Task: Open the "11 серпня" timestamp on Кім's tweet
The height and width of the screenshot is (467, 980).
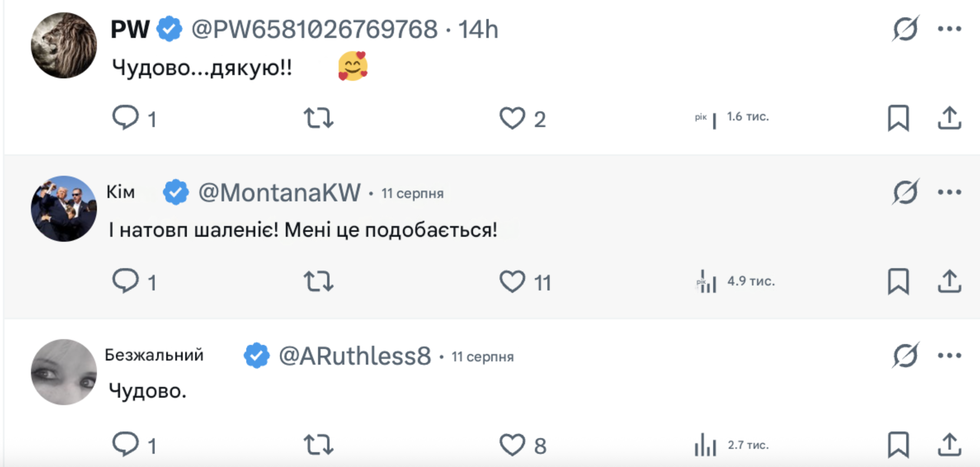Action: click(x=412, y=193)
